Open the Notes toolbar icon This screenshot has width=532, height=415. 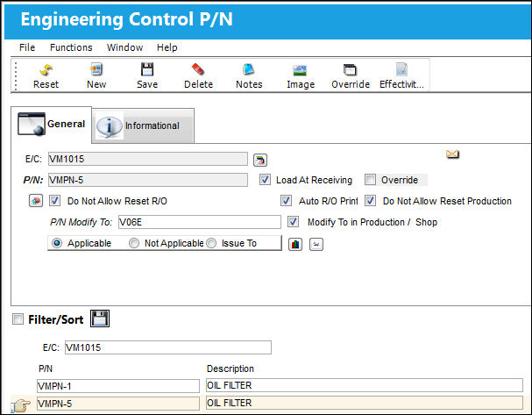pyautogui.click(x=249, y=69)
